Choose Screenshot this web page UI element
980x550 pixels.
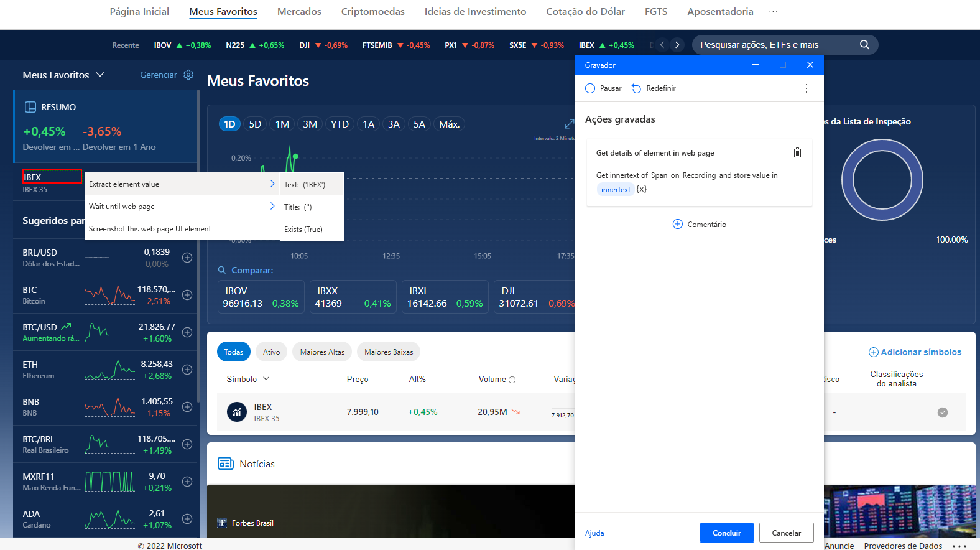pyautogui.click(x=182, y=229)
